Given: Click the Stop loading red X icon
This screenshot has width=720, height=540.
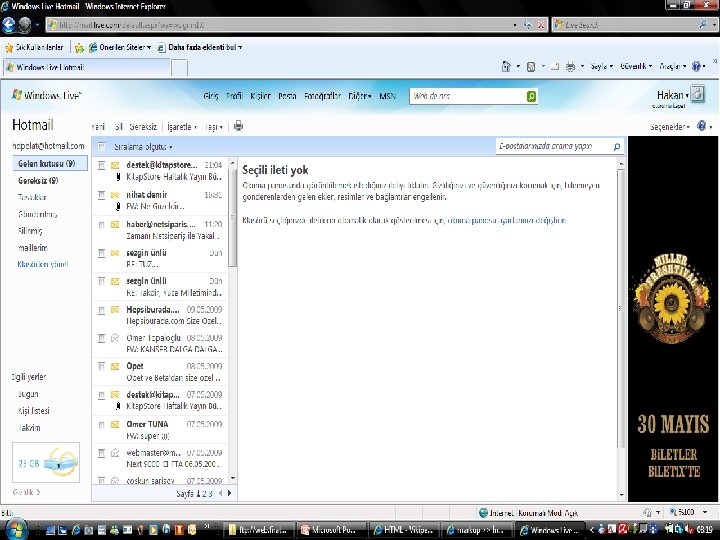Looking at the screenshot, I should (541, 25).
